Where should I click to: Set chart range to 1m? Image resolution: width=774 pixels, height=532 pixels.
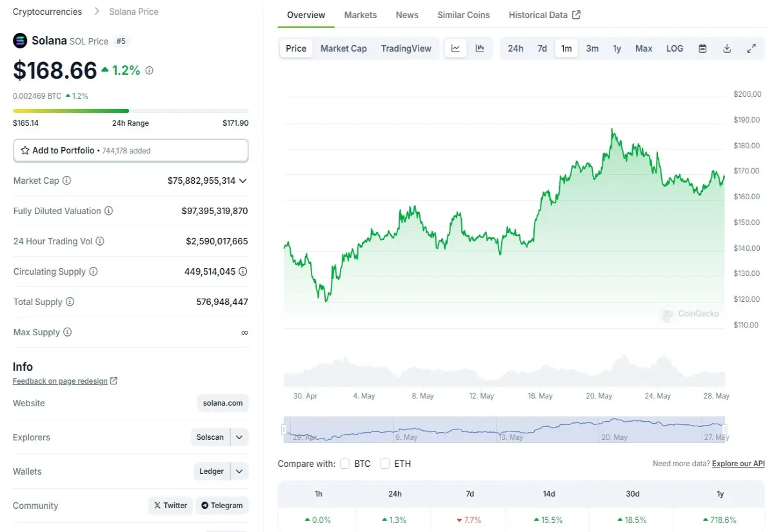click(566, 48)
